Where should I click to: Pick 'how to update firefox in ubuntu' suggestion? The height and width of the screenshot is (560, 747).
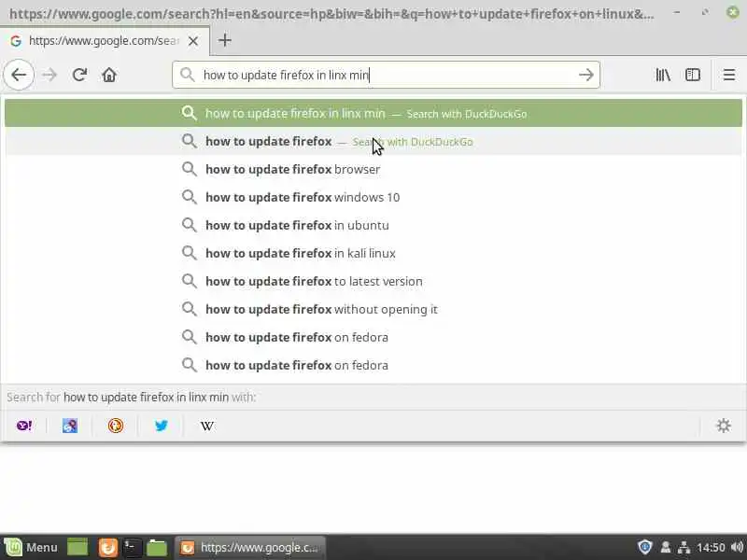coord(373,225)
